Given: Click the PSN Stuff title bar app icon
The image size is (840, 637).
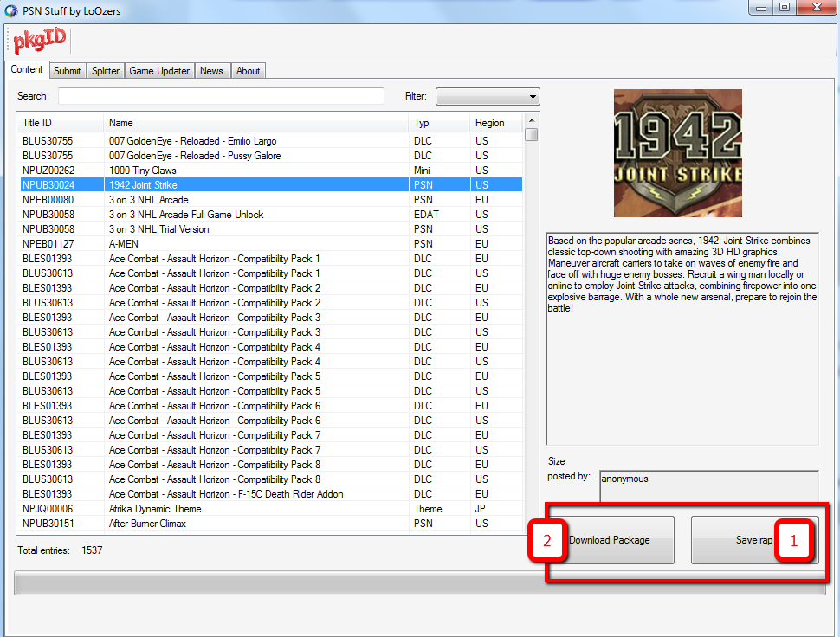Looking at the screenshot, I should [10, 10].
